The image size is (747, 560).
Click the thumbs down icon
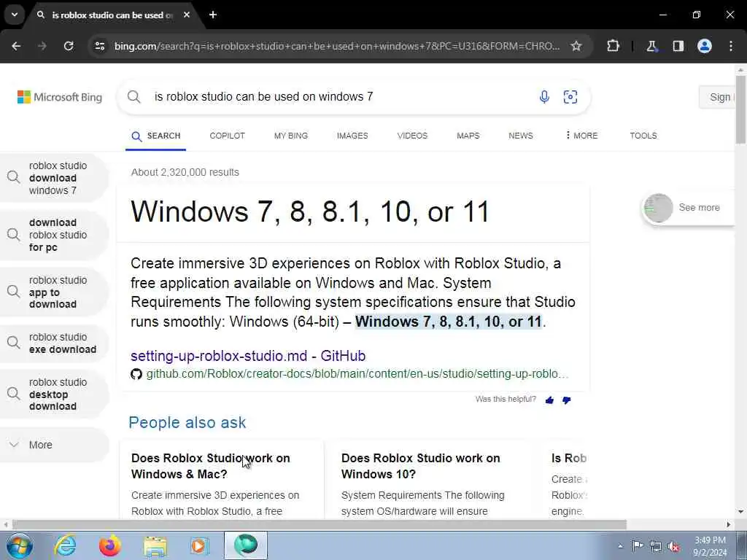tap(566, 400)
